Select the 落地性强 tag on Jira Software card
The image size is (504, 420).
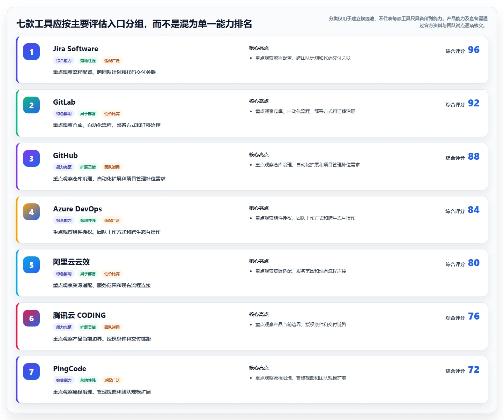pyautogui.click(x=88, y=61)
